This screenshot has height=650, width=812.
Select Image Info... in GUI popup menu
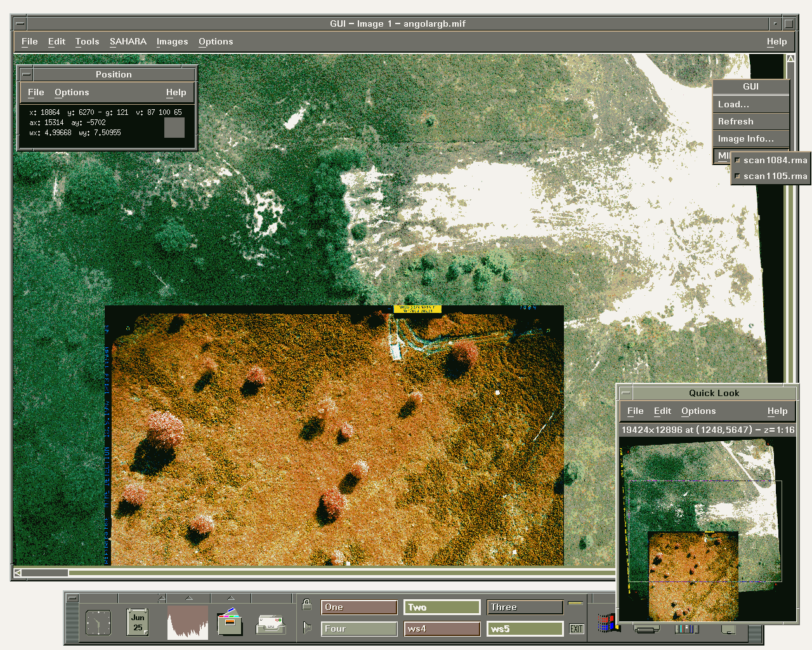(x=745, y=138)
